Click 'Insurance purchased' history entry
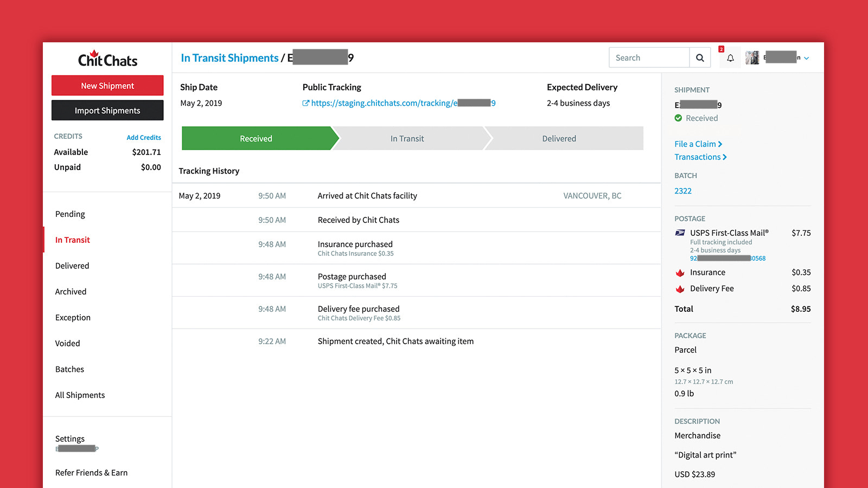868x488 pixels. pyautogui.click(x=355, y=245)
